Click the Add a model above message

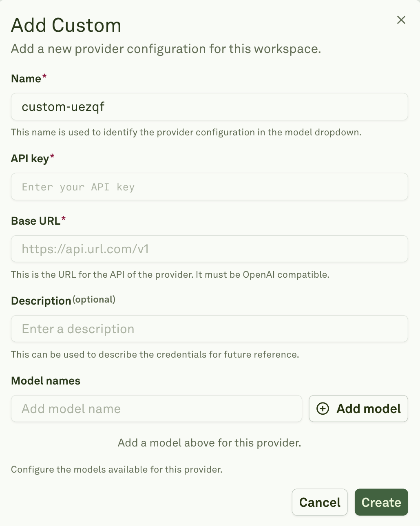[210, 442]
